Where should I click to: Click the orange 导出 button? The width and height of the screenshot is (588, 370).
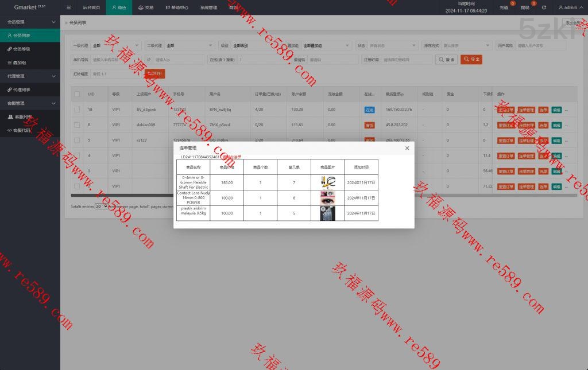(471, 60)
